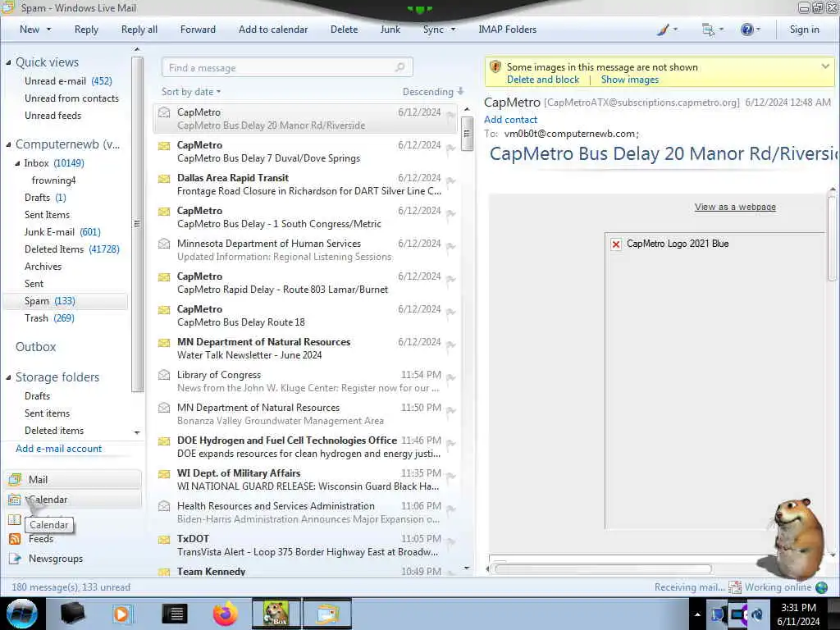Image resolution: width=840 pixels, height=630 pixels.
Task: Click Forward in the toolbar
Action: click(198, 30)
